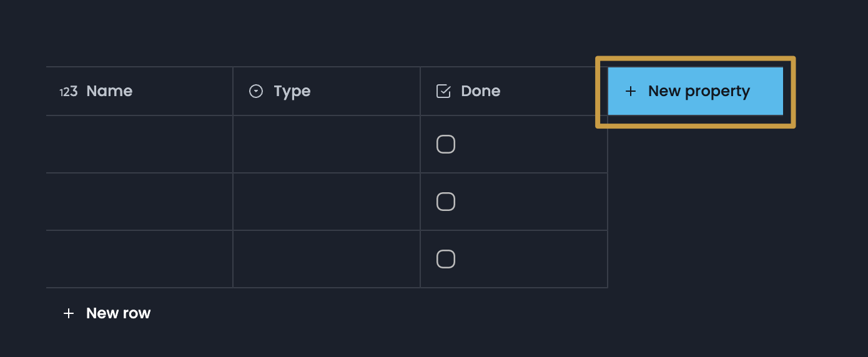Open the Type cell dropdown in third row
Screen dimensions: 868x357
tap(326, 259)
